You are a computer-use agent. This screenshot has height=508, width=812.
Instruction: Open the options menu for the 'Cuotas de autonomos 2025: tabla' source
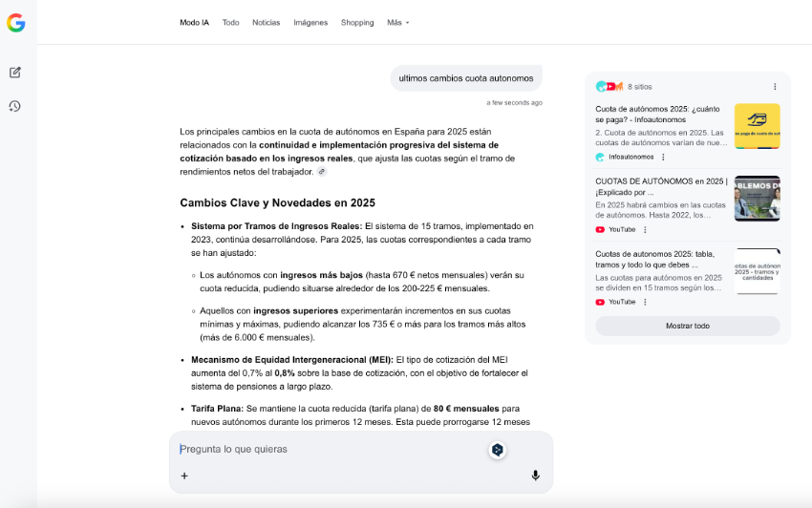point(645,302)
